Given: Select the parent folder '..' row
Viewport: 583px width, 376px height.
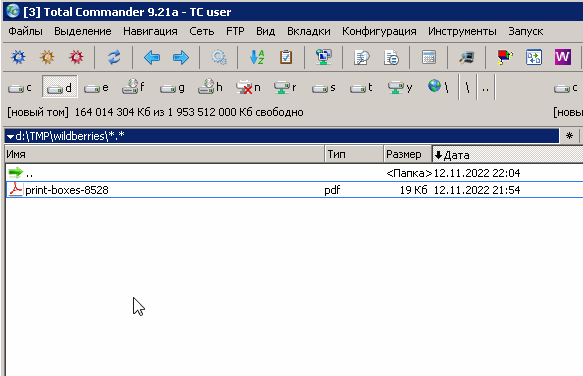Looking at the screenshot, I should (x=294, y=173).
